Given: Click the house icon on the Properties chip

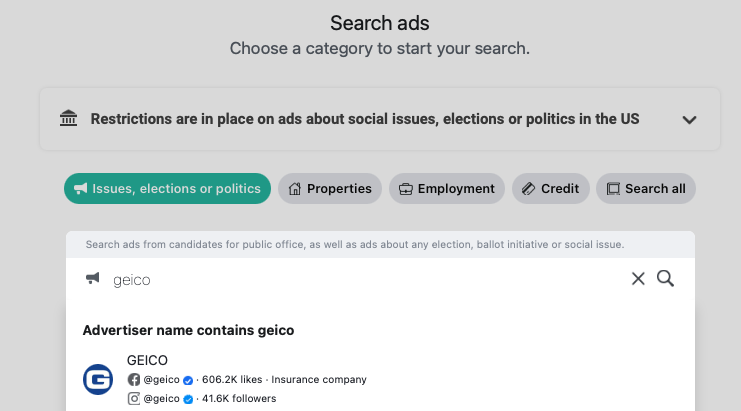Looking at the screenshot, I should (295, 188).
